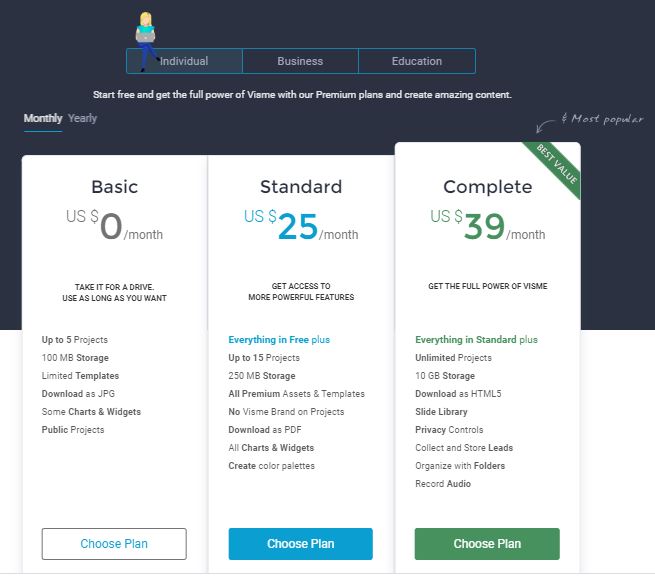The image size is (655, 576).
Task: Choose the Basic free plan button
Action: [x=114, y=543]
